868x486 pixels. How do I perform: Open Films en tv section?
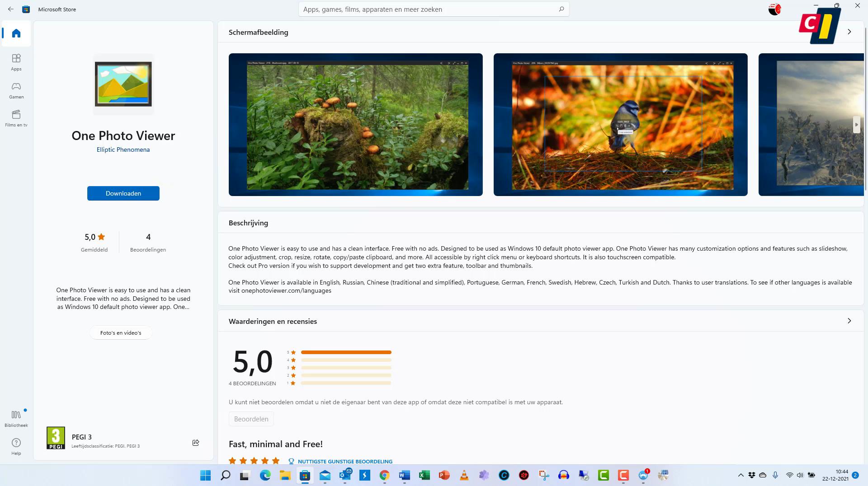pos(16,118)
